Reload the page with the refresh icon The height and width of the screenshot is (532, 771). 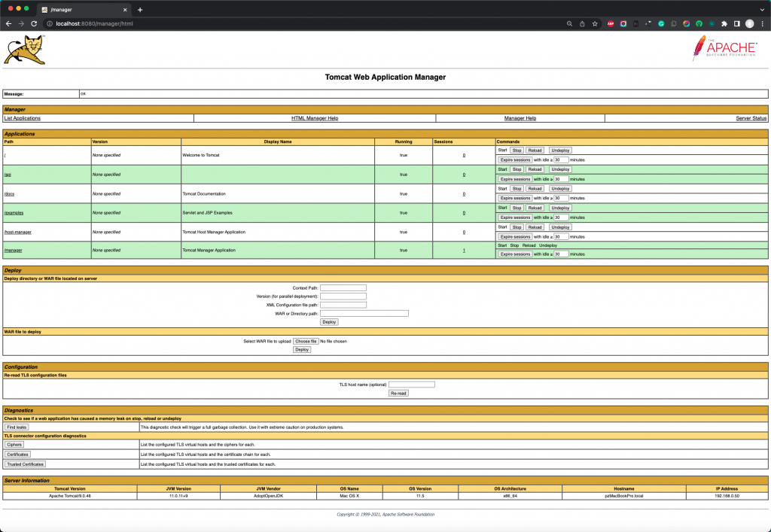pos(34,23)
